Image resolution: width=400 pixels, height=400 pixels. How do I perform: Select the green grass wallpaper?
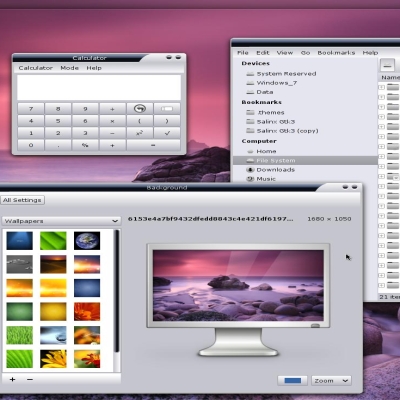click(x=19, y=335)
